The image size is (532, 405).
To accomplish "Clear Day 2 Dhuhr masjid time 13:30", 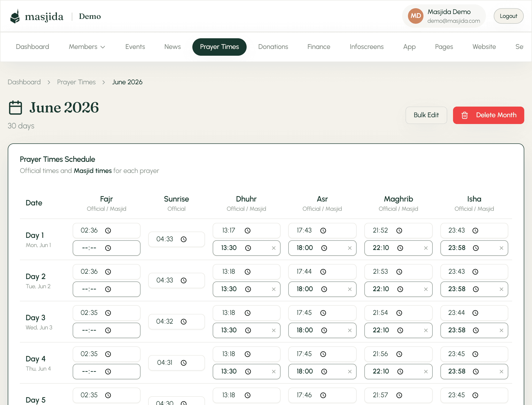I will 274,289.
